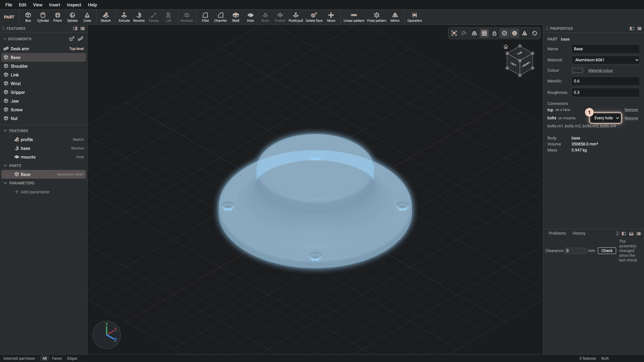Pick the Push/pull tool

pyautogui.click(x=296, y=17)
